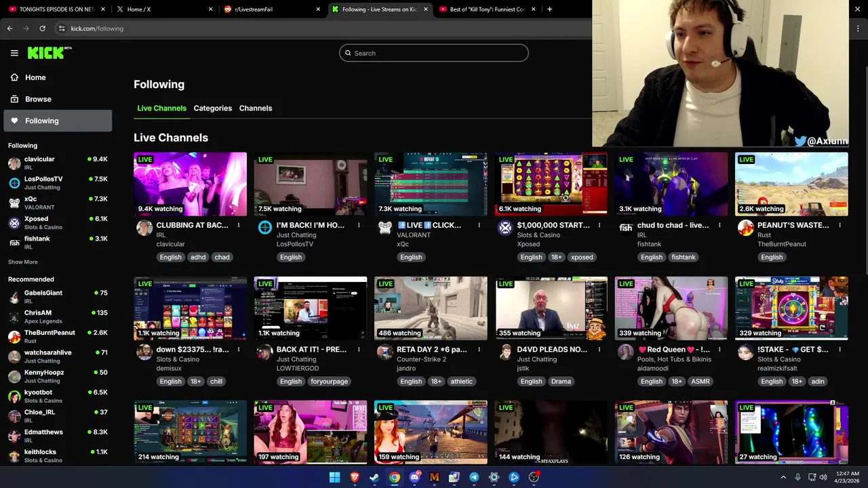Open Slots & Casino category under Xposed
This screenshot has width=868, height=488.
538,235
